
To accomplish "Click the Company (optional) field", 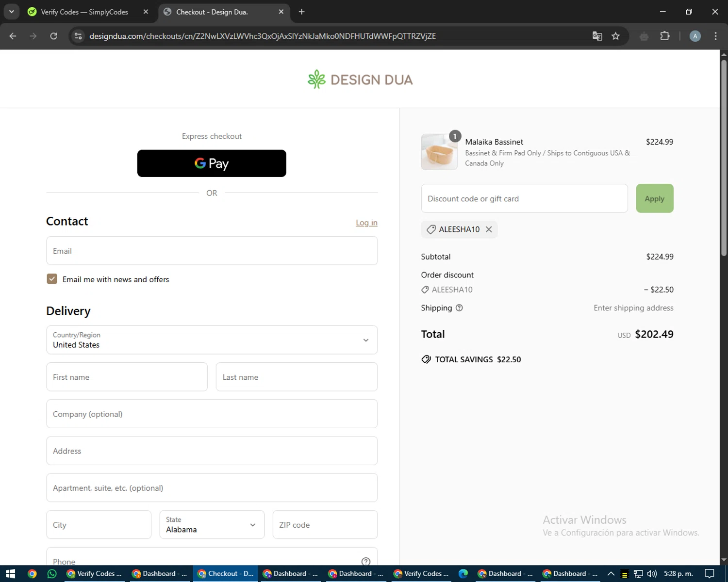I will click(212, 414).
